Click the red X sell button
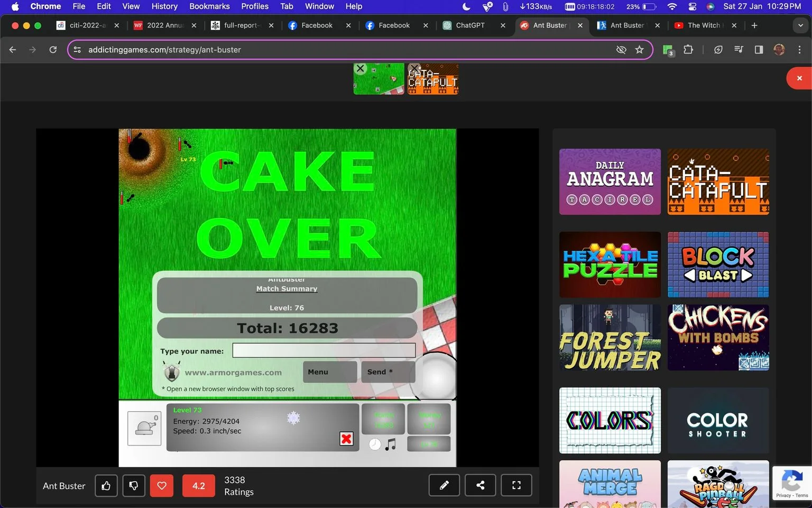The height and width of the screenshot is (508, 812). click(346, 439)
